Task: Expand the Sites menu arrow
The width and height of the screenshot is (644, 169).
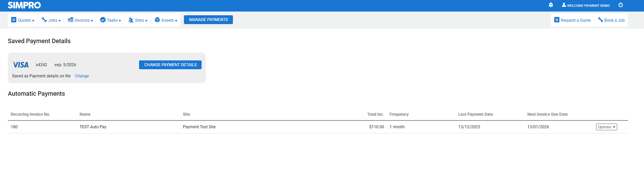Action: (x=146, y=21)
